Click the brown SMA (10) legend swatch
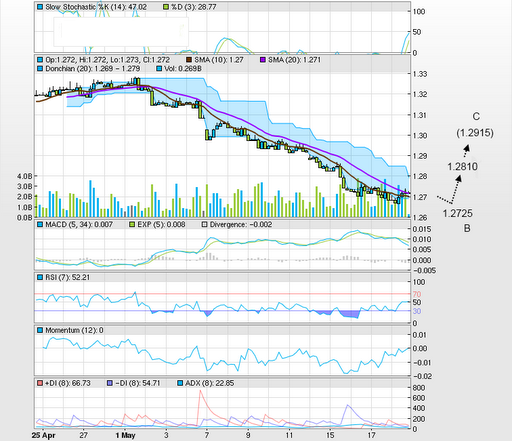Screen dimensions: 512x441 tap(189, 60)
